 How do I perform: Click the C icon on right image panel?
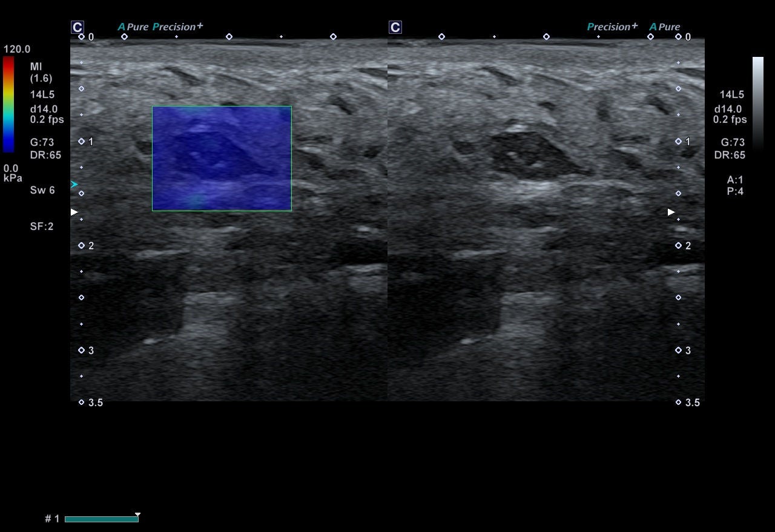point(395,27)
